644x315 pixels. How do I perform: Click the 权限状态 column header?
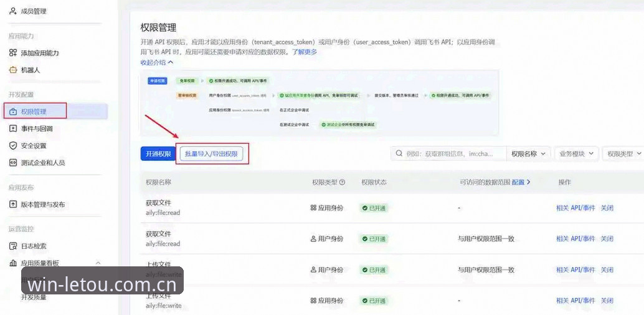coord(374,182)
